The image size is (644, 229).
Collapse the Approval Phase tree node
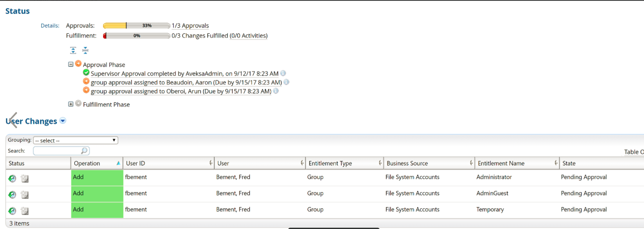[71, 64]
